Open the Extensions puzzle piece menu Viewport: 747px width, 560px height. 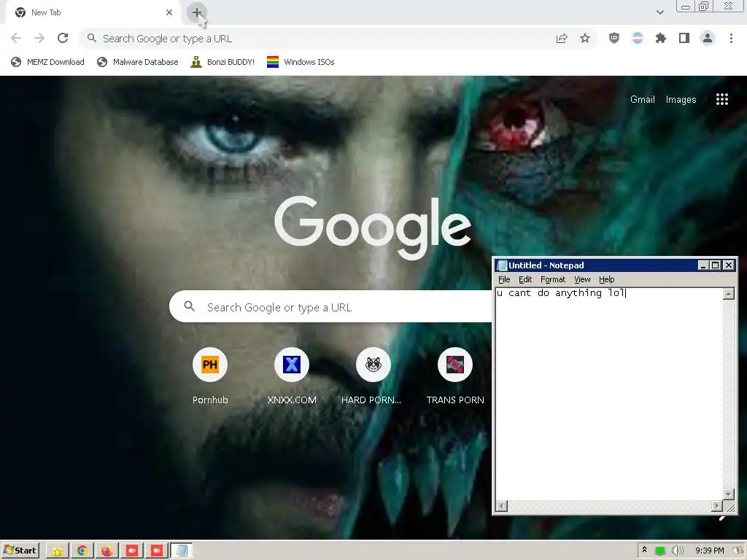pos(660,38)
